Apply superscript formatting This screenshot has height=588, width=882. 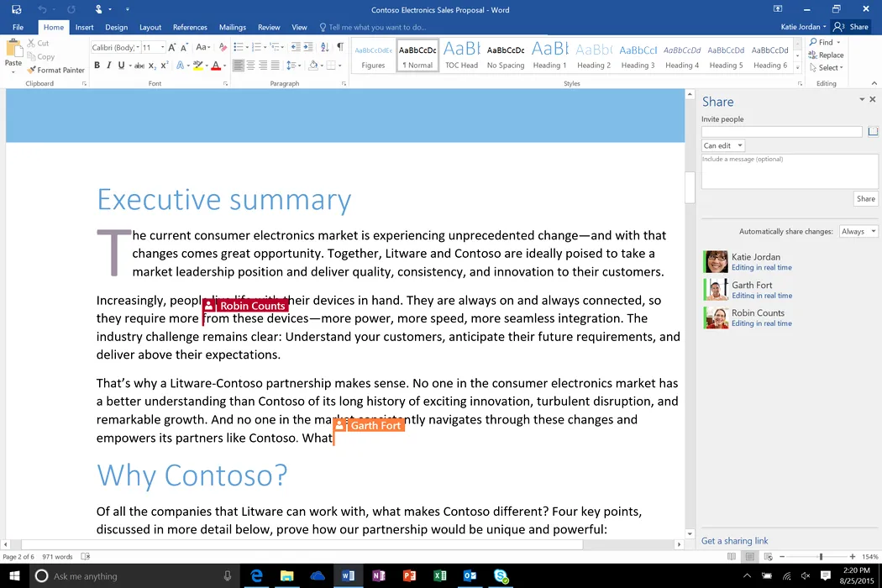[x=165, y=66]
